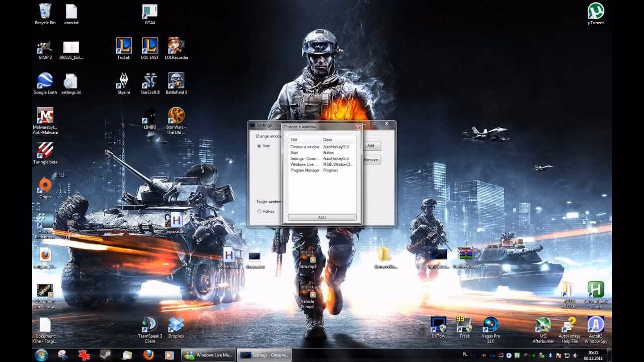Select the DXTory desktop icon
644x362 pixels.
[438, 327]
